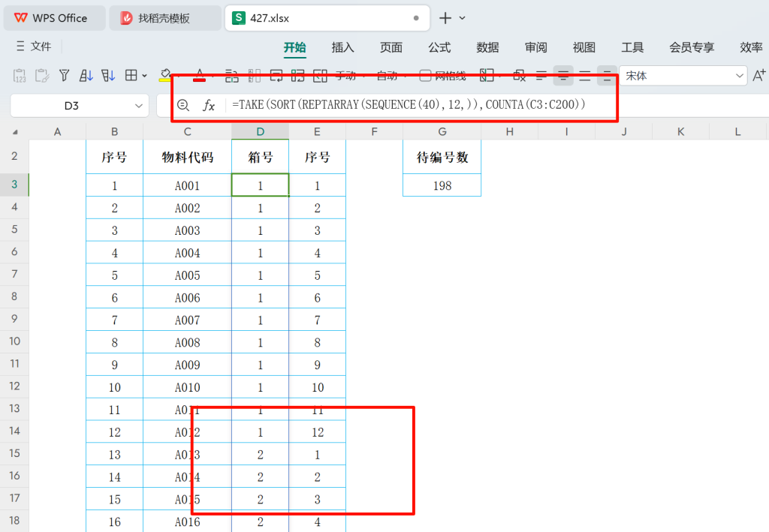
Task: Toggle the vertical middle alignment icon
Action: pyautogui.click(x=607, y=76)
